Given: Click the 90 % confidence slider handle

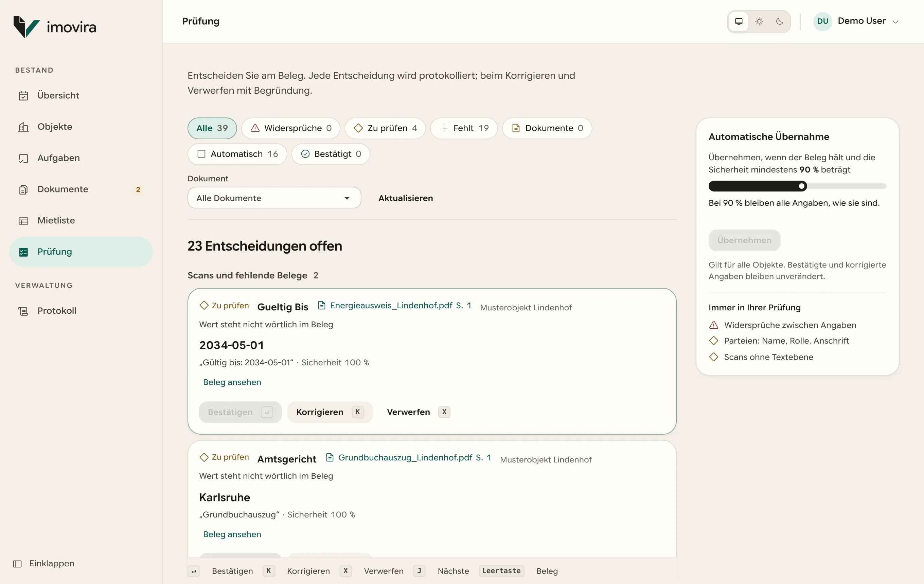Looking at the screenshot, I should [802, 186].
